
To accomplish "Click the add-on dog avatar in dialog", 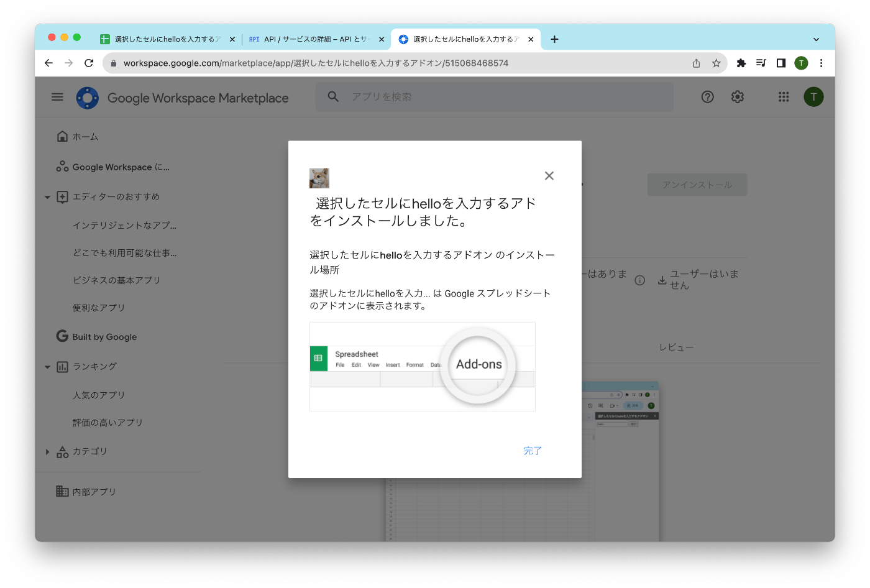I will point(319,178).
